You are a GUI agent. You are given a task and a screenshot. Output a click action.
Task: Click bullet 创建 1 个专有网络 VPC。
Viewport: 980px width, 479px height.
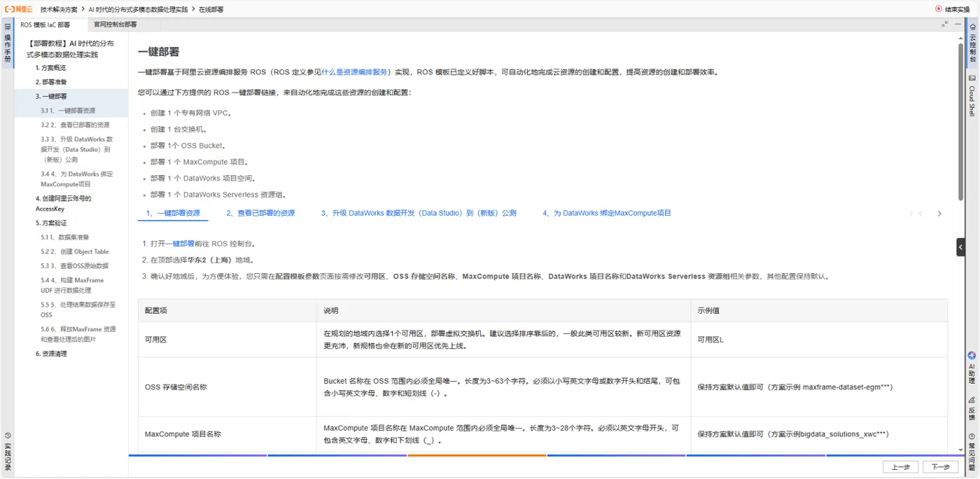pyautogui.click(x=190, y=113)
